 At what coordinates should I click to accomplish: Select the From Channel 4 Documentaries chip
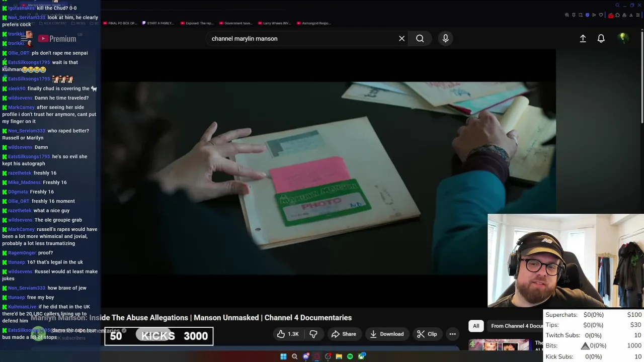click(x=517, y=326)
